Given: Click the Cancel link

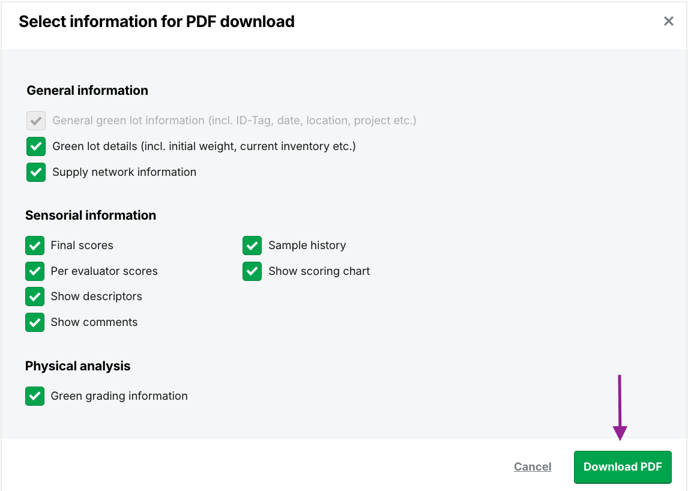Looking at the screenshot, I should tap(533, 467).
